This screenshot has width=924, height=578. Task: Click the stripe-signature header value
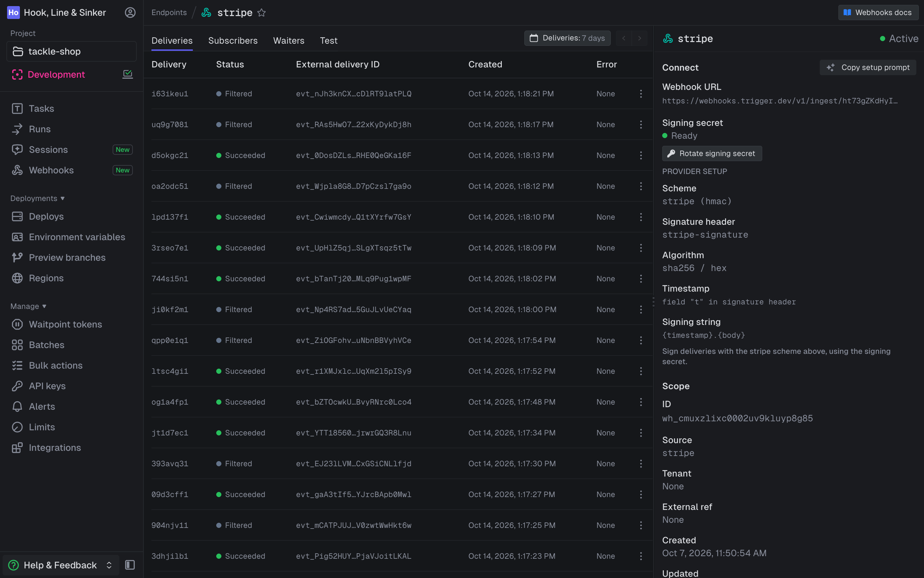pyautogui.click(x=705, y=235)
